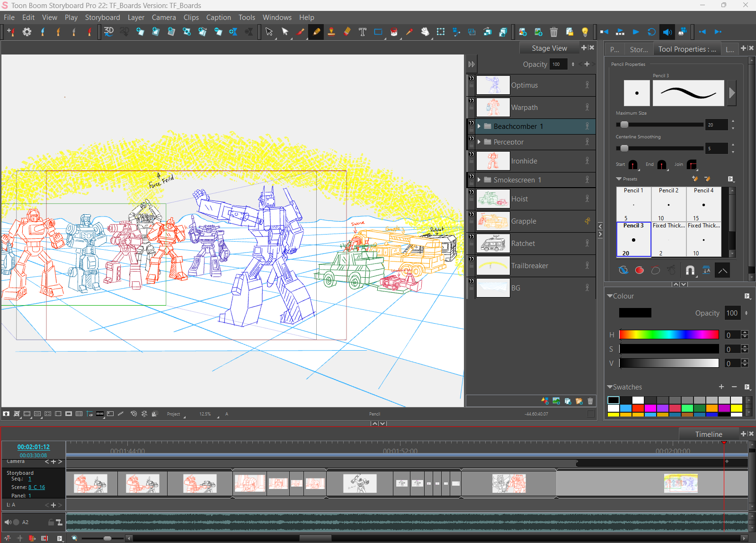Open the Project view dropdown in status bar
Screen dimensions: 756x543
tap(175, 414)
